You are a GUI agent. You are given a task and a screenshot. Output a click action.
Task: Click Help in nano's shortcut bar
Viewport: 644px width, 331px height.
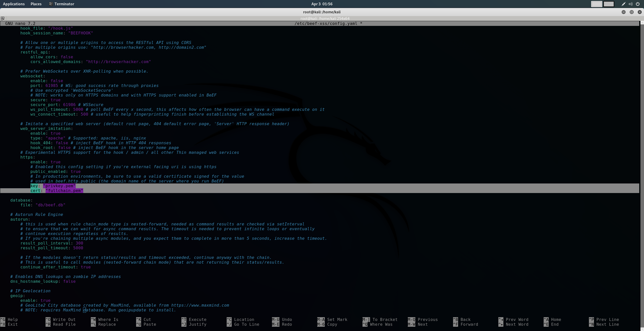13,320
